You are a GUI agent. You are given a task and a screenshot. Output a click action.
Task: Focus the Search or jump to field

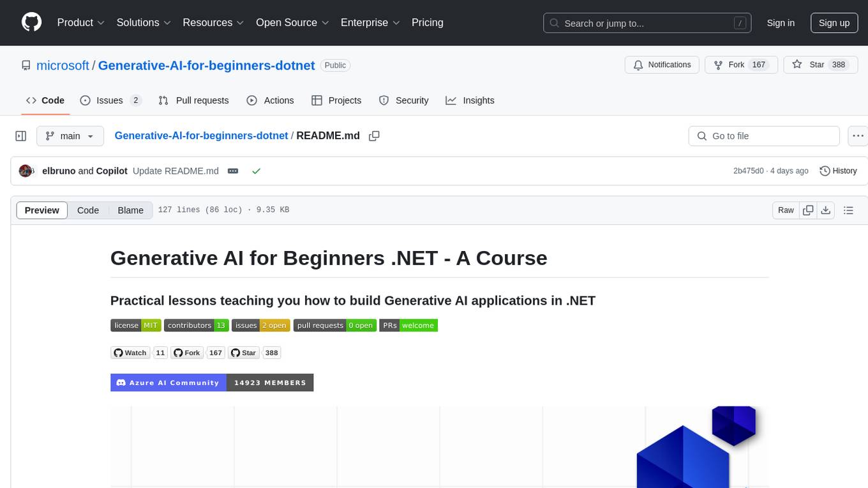coord(646,23)
